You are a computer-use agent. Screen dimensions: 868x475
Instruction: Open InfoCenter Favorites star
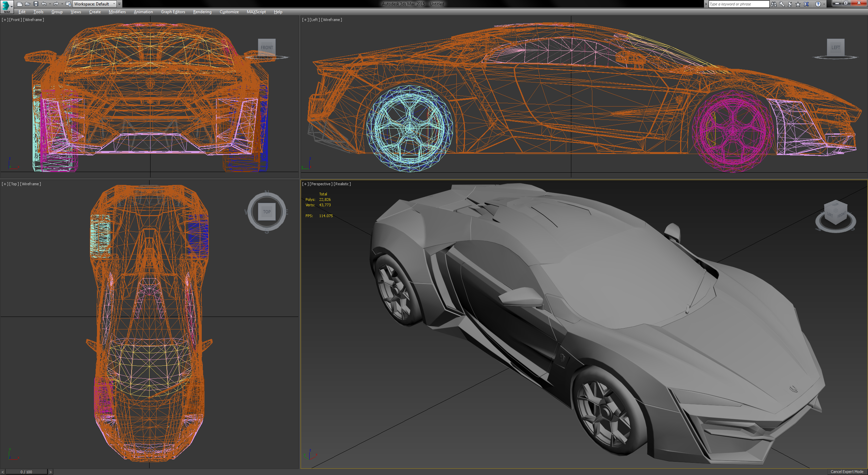798,4
